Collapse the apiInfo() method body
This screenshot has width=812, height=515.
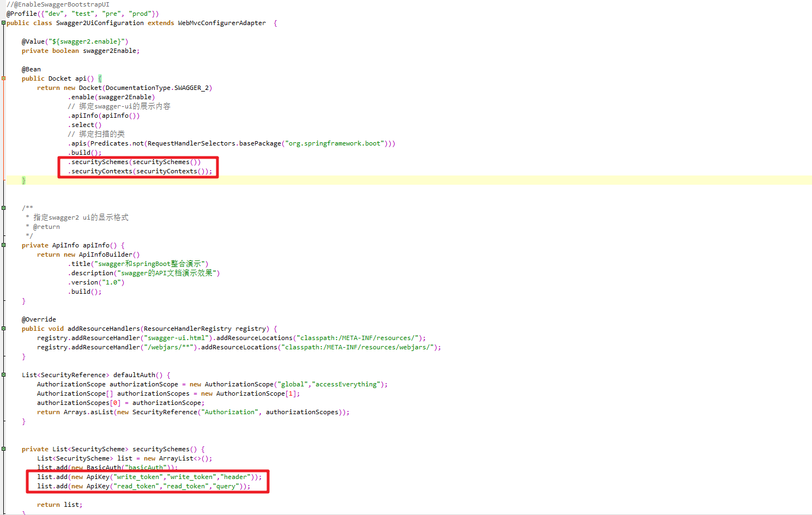[3, 245]
